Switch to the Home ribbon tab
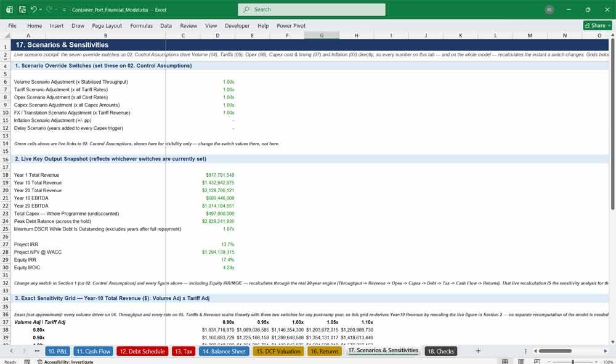The height and width of the screenshot is (364, 616). point(34,25)
